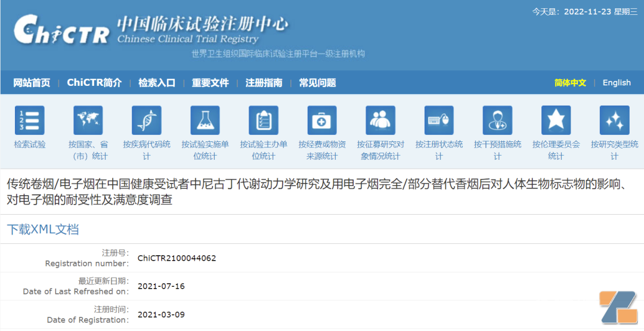Click the 下载XML文档 download link

pyautogui.click(x=43, y=230)
